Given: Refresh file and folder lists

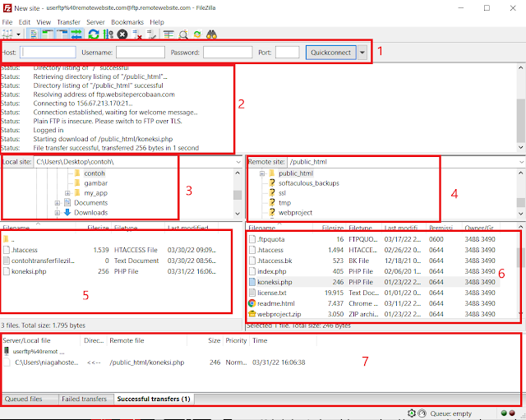Looking at the screenshot, I should (x=94, y=34).
